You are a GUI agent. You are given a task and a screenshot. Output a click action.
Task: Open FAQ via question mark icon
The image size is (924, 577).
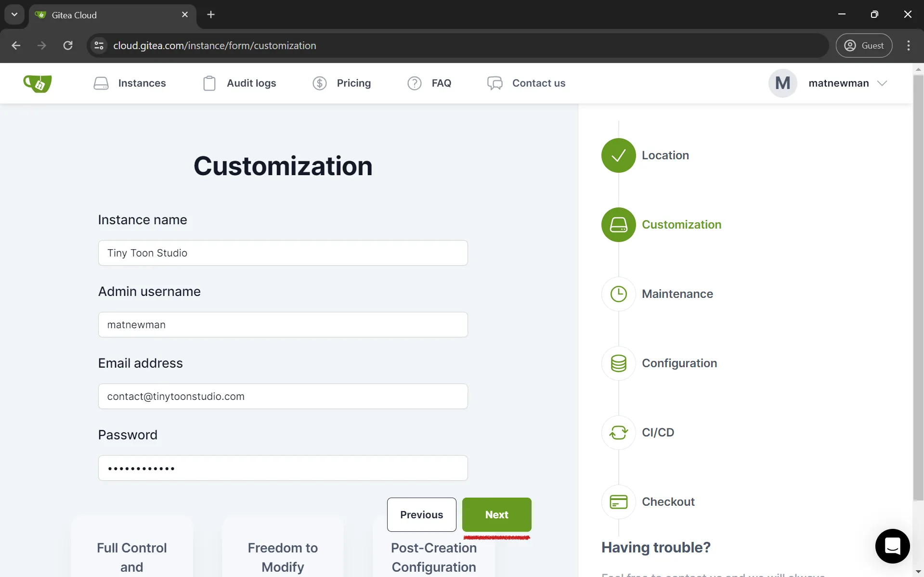pos(414,83)
